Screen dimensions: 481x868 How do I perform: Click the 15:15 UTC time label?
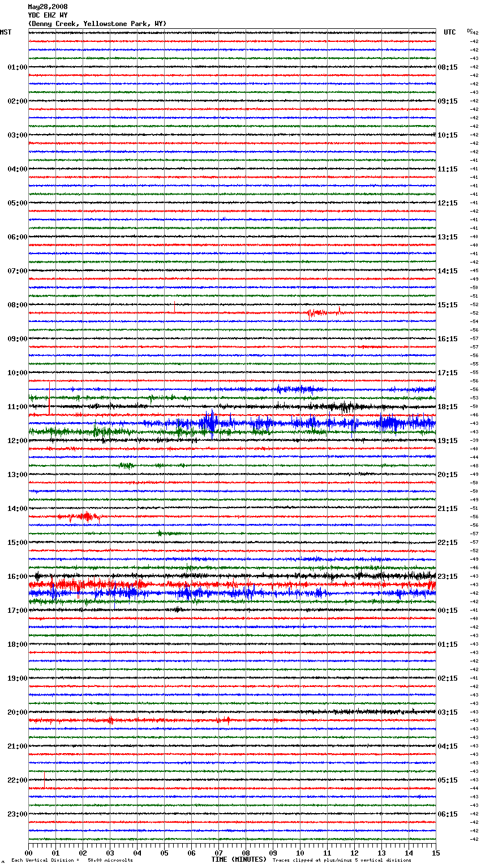tap(448, 305)
